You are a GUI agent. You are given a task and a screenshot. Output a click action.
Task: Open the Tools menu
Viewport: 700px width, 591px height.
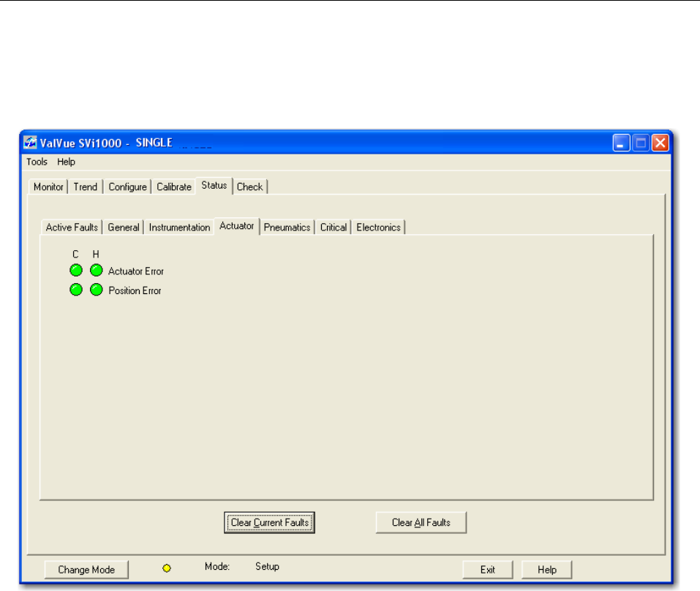[37, 162]
